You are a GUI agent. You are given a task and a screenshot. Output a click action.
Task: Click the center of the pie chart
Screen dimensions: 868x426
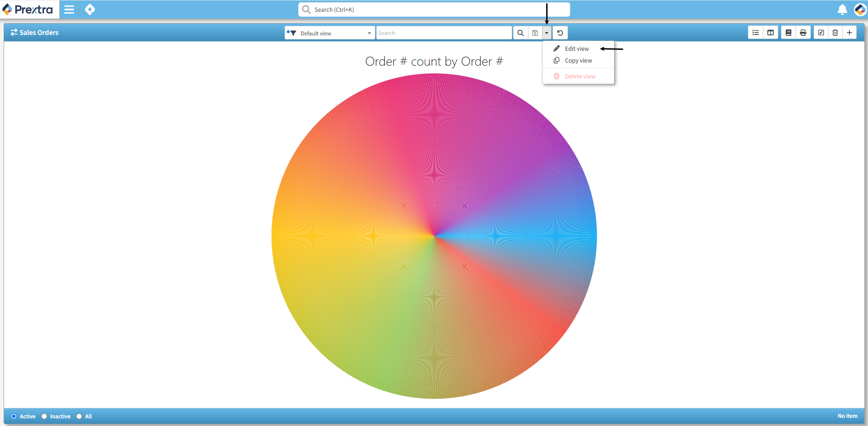[434, 236]
